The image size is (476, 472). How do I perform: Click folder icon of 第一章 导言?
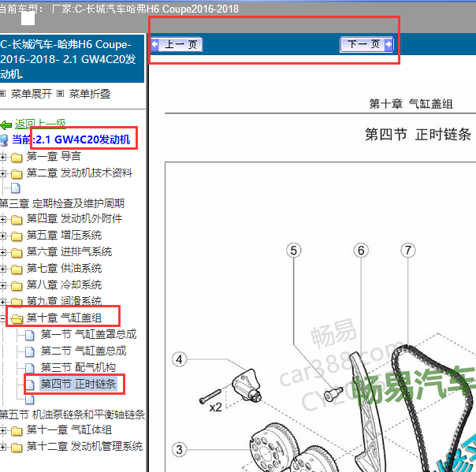click(x=17, y=158)
